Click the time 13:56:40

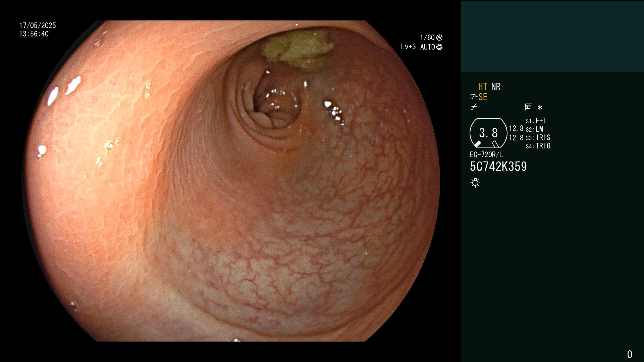click(x=34, y=34)
